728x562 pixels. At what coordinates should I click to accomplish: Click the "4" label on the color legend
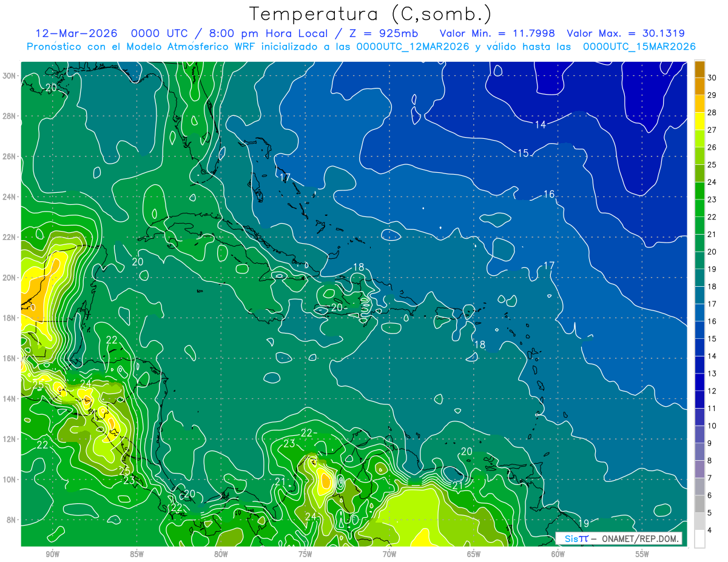[x=710, y=530]
